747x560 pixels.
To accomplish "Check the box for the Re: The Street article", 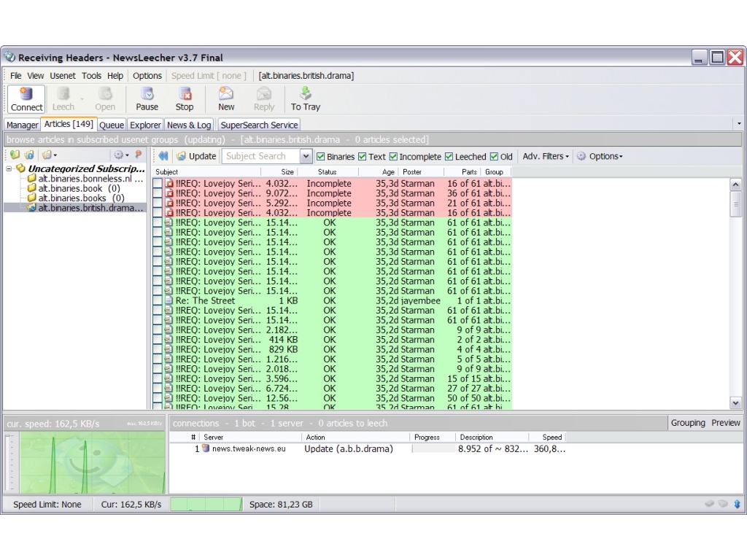I will [x=158, y=300].
